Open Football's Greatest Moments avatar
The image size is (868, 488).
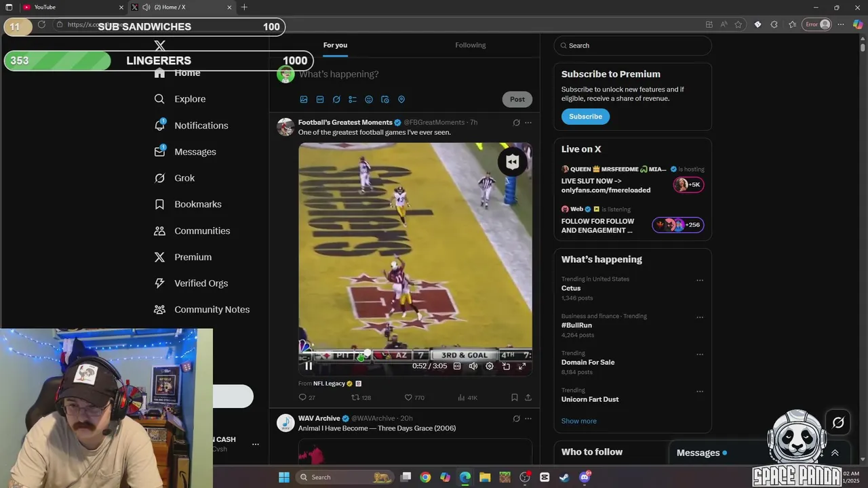tap(285, 127)
